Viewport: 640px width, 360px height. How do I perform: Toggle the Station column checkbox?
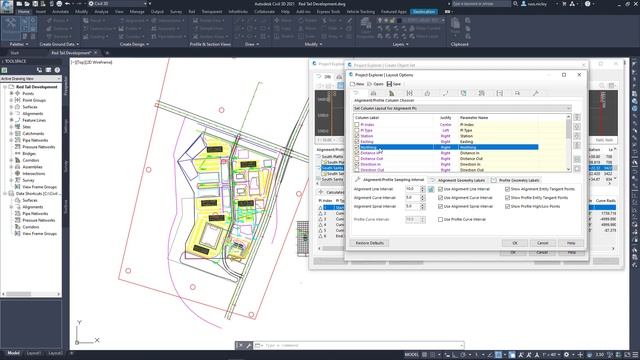[357, 136]
